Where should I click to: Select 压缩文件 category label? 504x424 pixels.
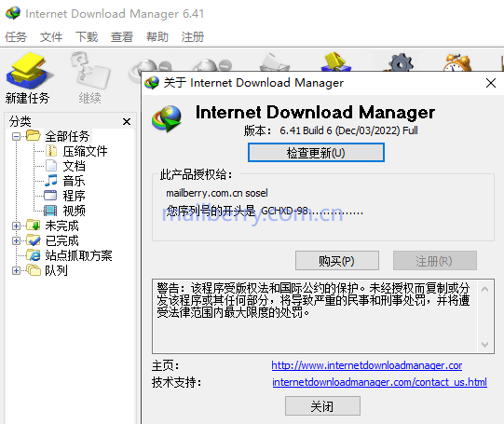click(85, 151)
